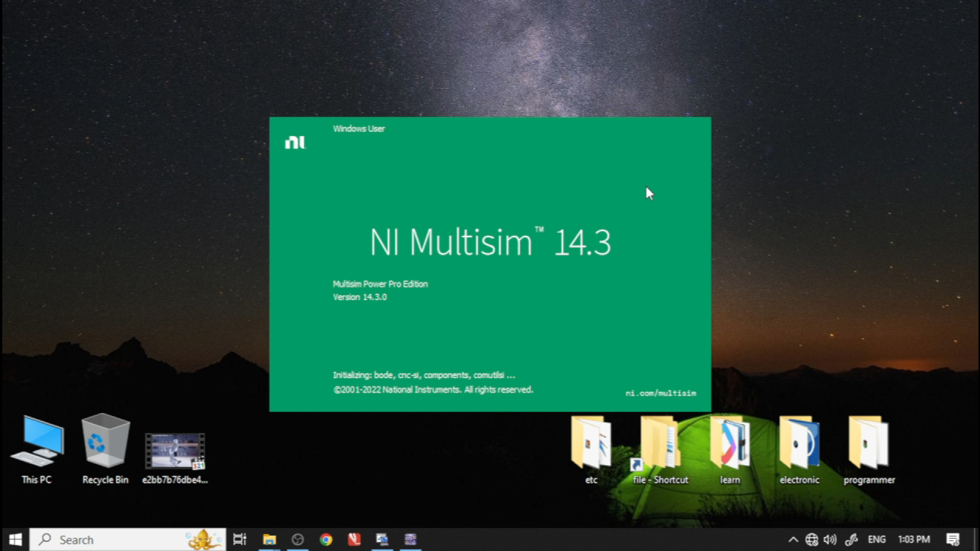Viewport: 980px width, 551px height.
Task: Click the pen tray icon
Action: click(851, 539)
